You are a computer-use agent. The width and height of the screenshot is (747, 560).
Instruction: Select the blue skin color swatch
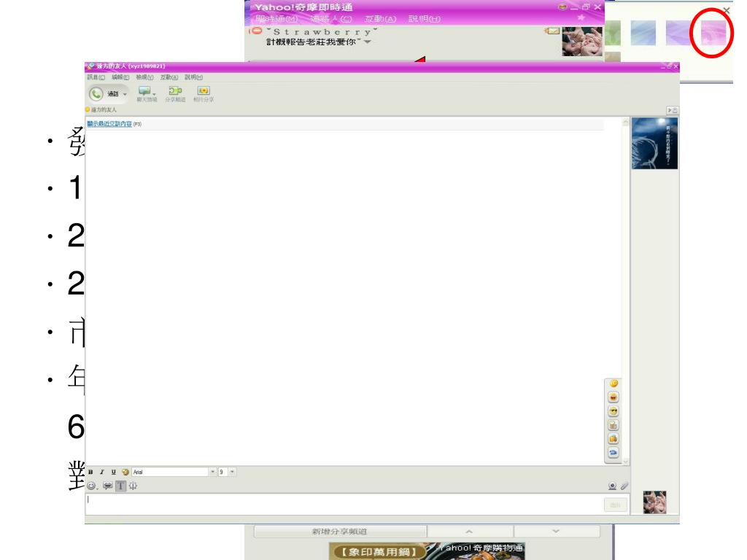click(643, 33)
